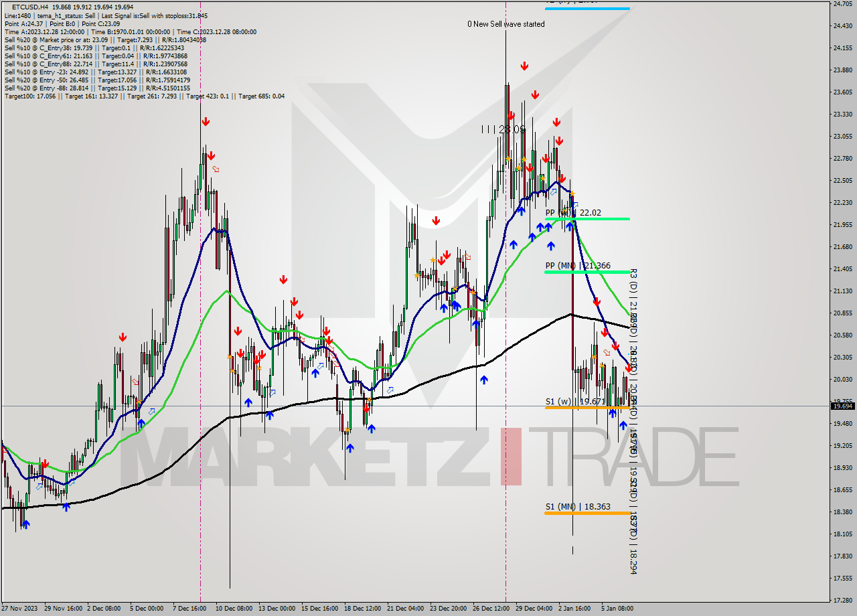Screen dimensions: 857x616
Task: Click the '0 New Sell wave started' label
Action: 506,24
